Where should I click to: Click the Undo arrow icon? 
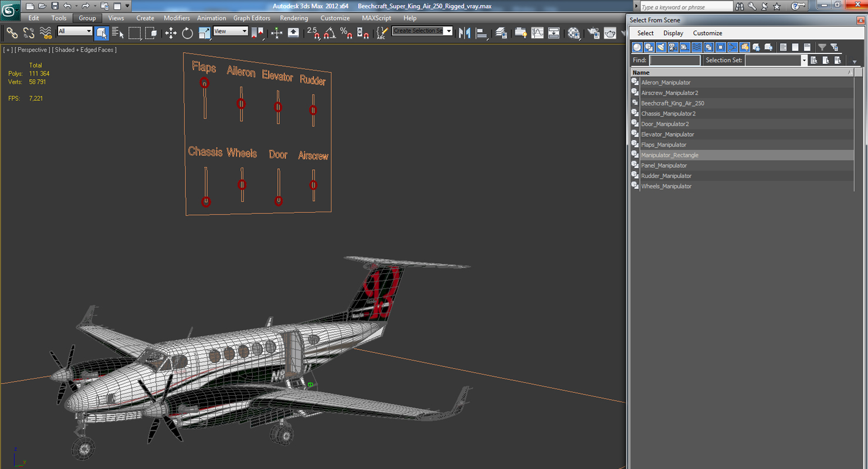point(67,6)
